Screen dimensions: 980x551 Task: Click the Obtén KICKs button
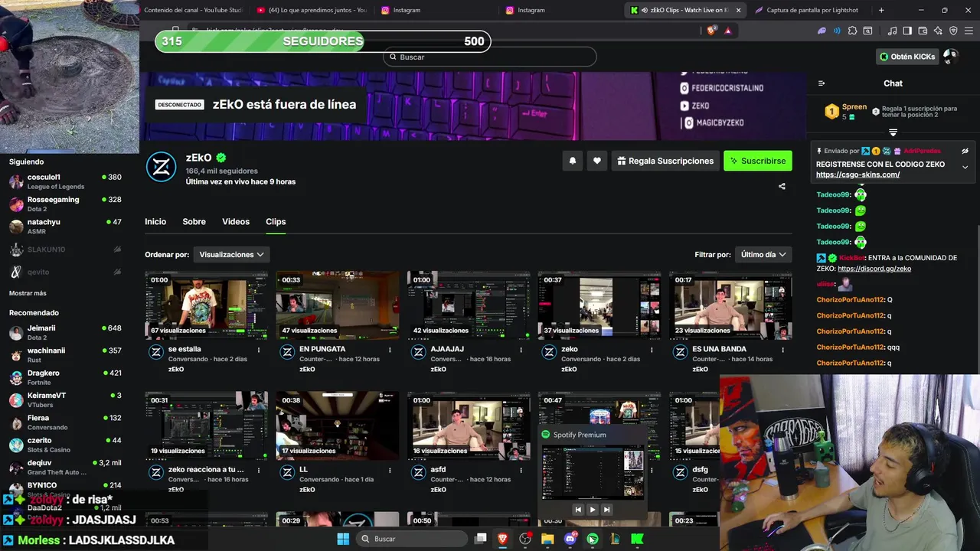point(907,57)
